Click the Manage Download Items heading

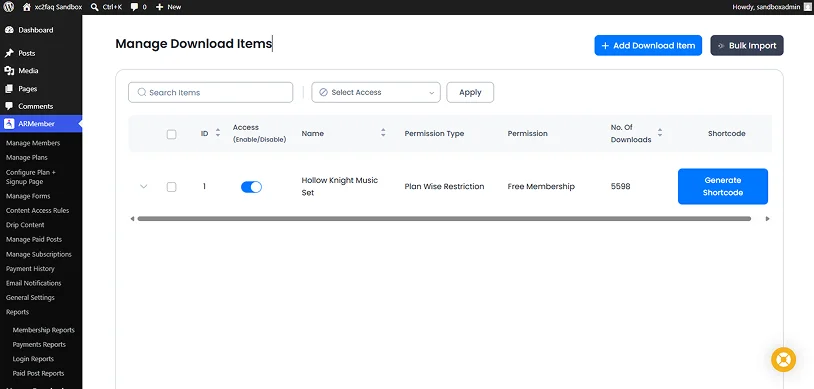tap(194, 44)
